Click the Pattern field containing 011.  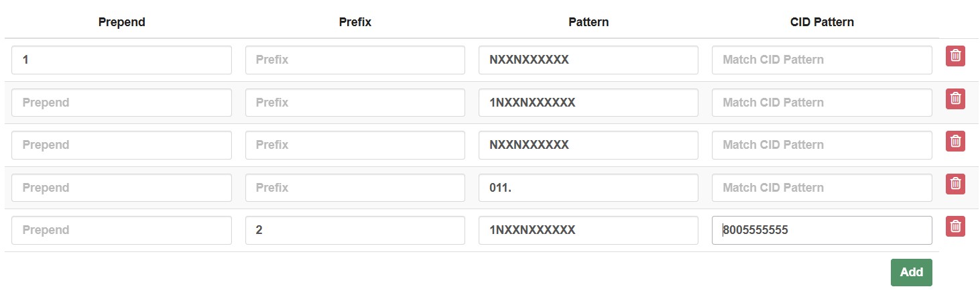pyautogui.click(x=588, y=188)
